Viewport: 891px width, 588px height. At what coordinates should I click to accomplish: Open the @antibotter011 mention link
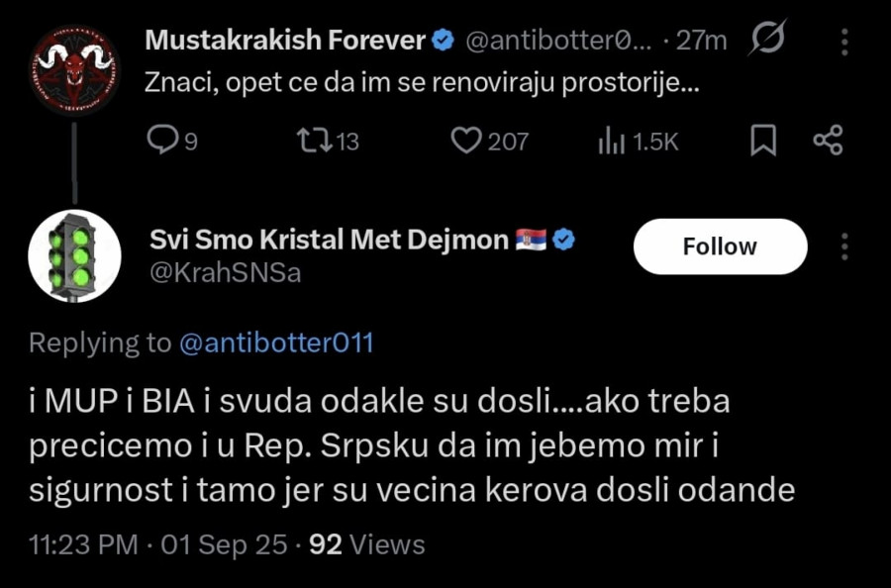coord(277,343)
